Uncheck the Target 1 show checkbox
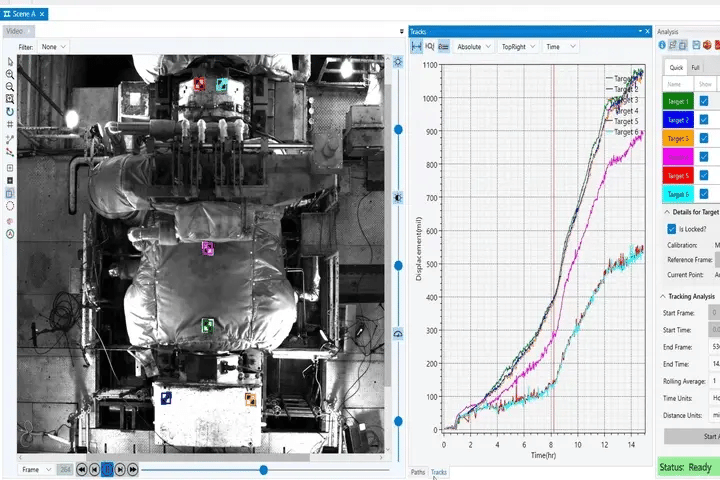The width and height of the screenshot is (720, 480). point(703,101)
